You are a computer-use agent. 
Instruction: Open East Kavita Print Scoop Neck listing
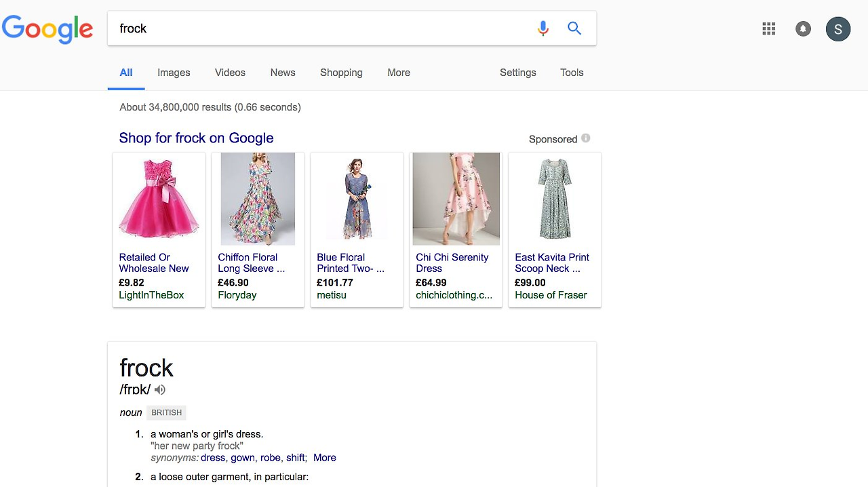tap(552, 263)
